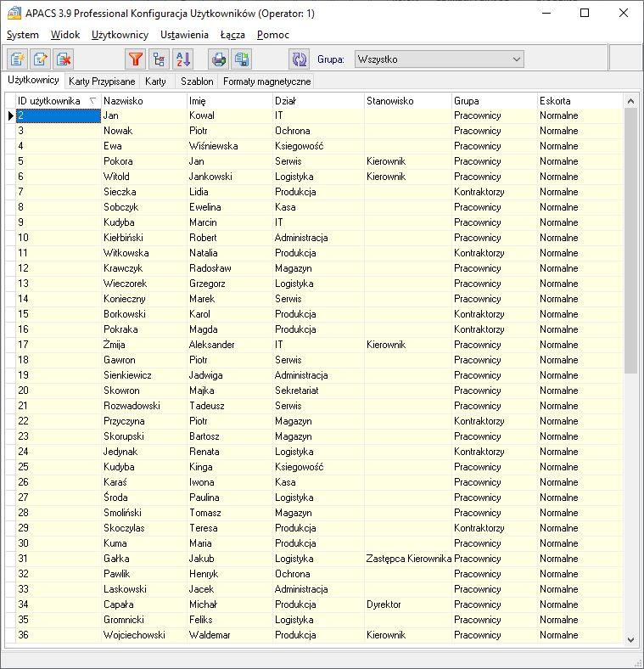The height and width of the screenshot is (669, 644).
Task: Open the System menu
Action: pos(23,35)
